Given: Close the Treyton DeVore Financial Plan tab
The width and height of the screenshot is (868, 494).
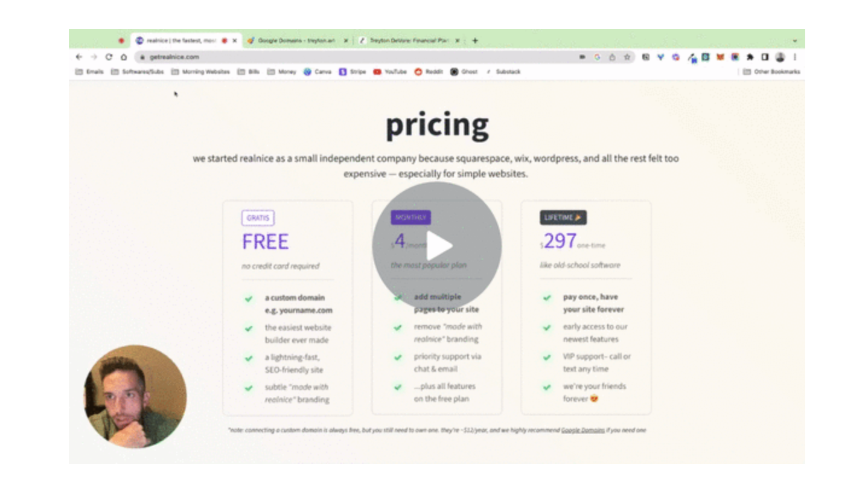Looking at the screenshot, I should point(457,40).
